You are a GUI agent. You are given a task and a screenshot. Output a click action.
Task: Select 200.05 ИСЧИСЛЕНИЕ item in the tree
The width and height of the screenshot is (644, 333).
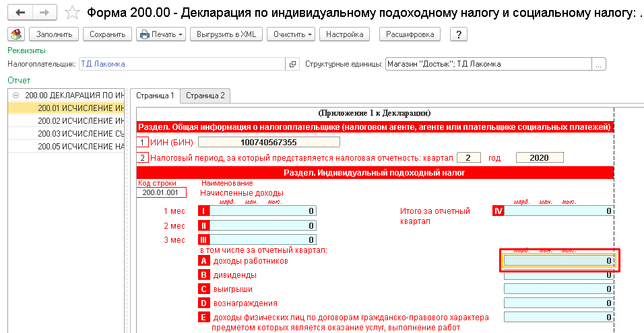point(81,146)
